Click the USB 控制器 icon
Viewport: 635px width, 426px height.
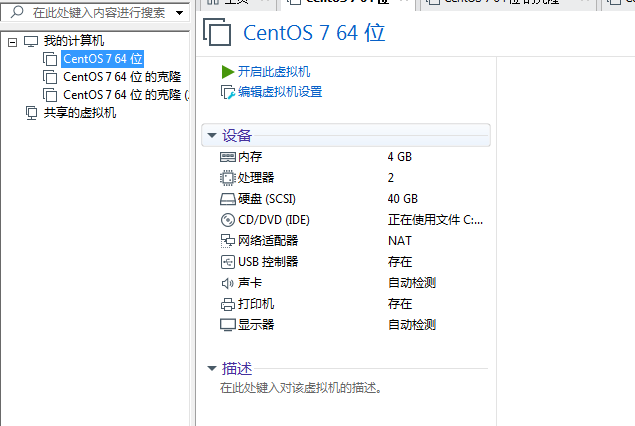[x=228, y=262]
